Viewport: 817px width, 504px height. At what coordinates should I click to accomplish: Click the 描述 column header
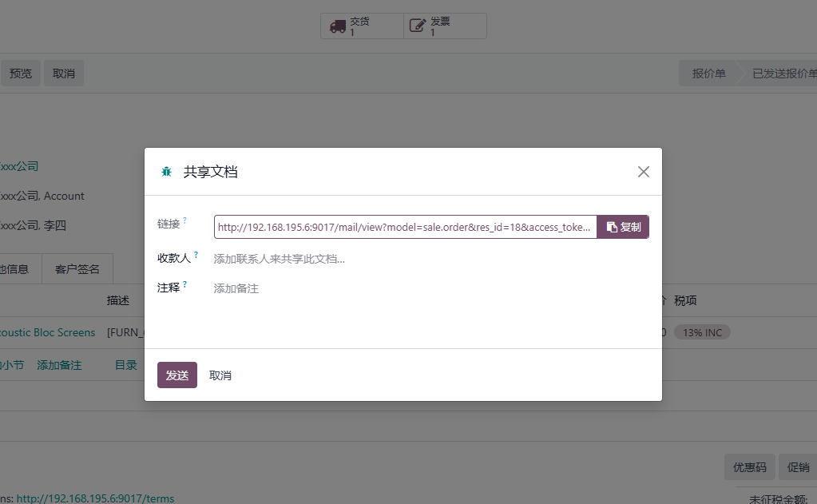(x=117, y=301)
